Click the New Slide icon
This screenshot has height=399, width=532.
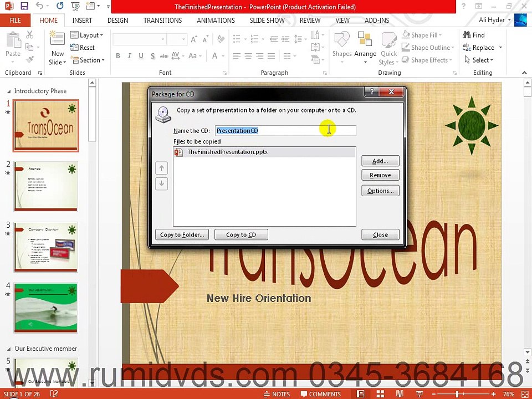[x=57, y=38]
